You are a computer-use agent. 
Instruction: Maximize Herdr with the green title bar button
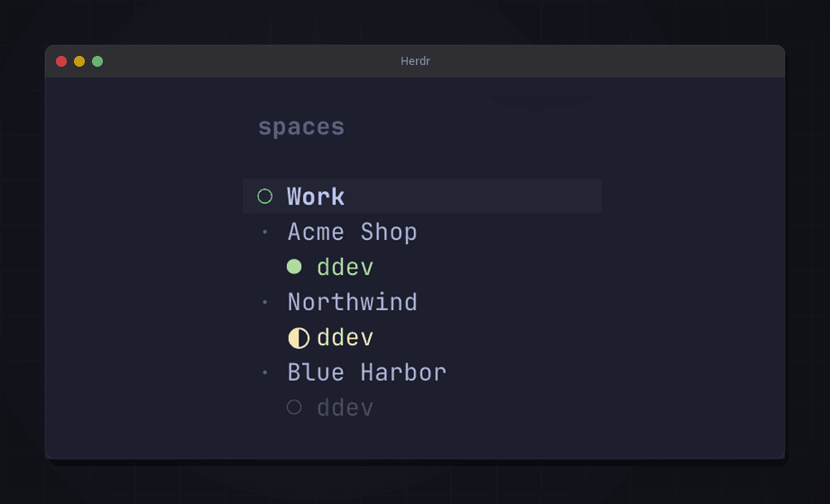click(x=97, y=61)
